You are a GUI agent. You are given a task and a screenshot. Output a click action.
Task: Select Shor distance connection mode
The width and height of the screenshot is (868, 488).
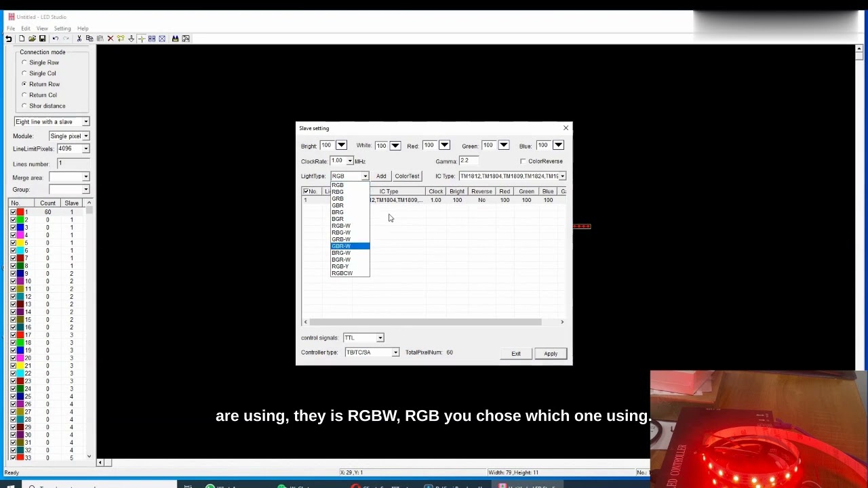(24, 106)
